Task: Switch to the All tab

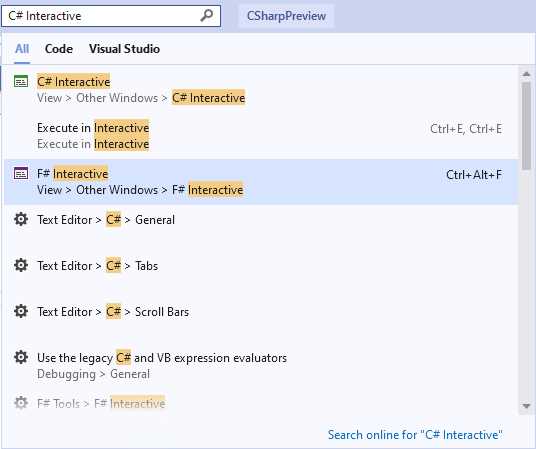Action: click(22, 49)
